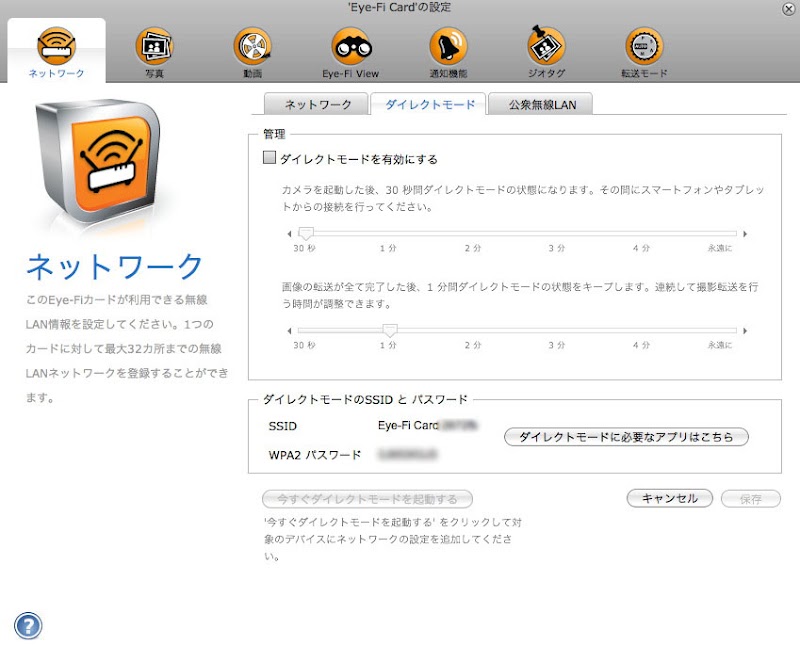Click the 管理 group label
Image resolution: width=800 pixels, height=645 pixels.
pos(274,134)
